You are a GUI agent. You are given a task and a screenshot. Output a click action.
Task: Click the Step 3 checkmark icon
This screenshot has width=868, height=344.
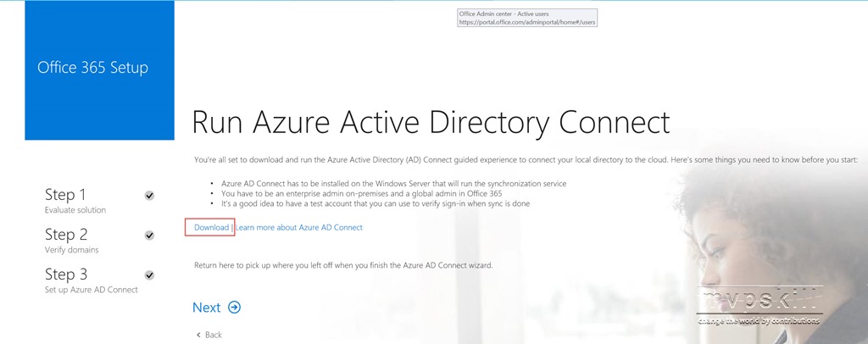pyautogui.click(x=149, y=275)
